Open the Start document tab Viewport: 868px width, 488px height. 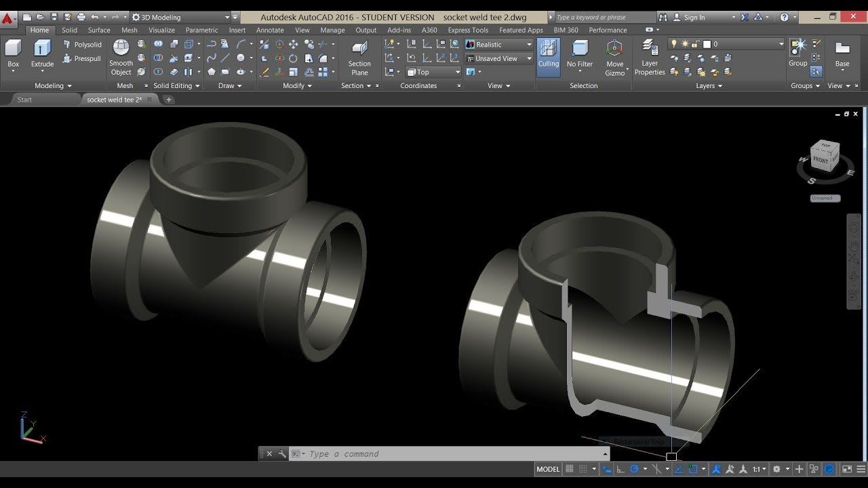point(24,100)
